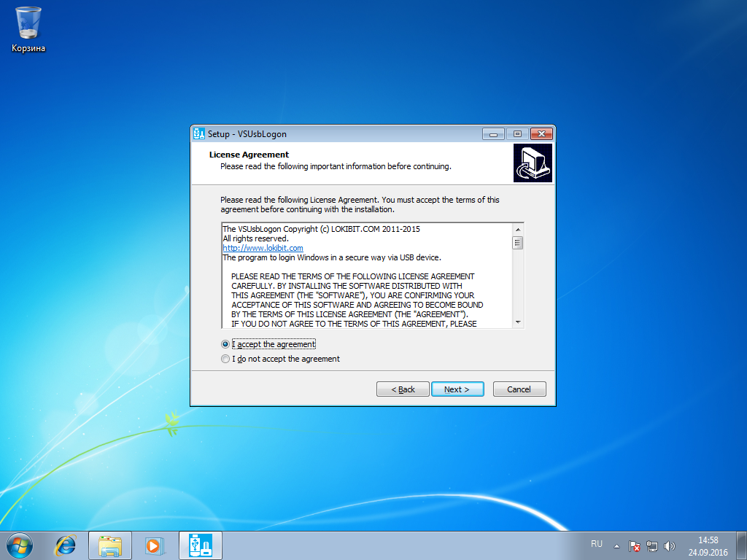Click "All rights reserved." line in license
The height and width of the screenshot is (560, 747).
[255, 238]
